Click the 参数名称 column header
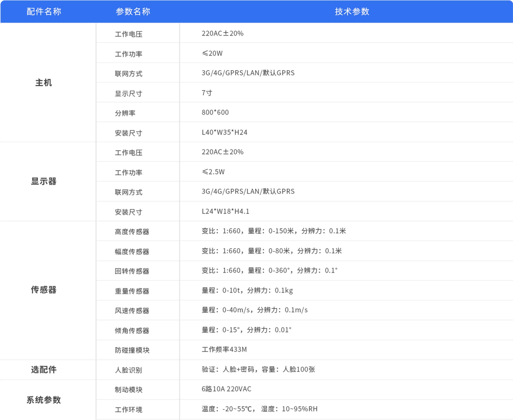This screenshot has height=420, width=513. click(x=133, y=11)
